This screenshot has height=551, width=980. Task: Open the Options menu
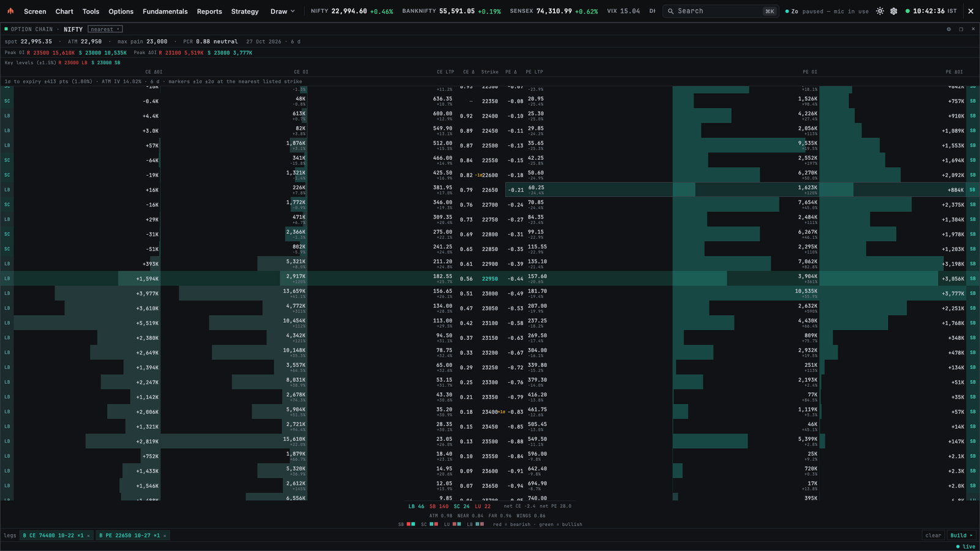pyautogui.click(x=121, y=11)
